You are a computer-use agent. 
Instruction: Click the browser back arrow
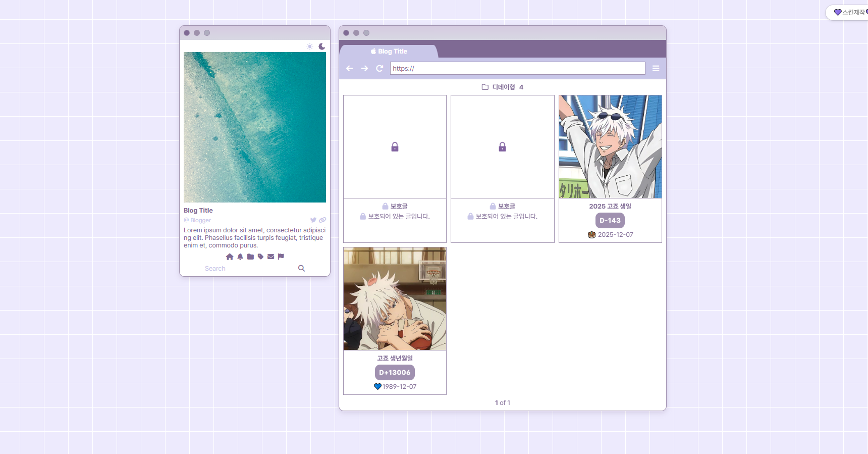click(x=350, y=69)
